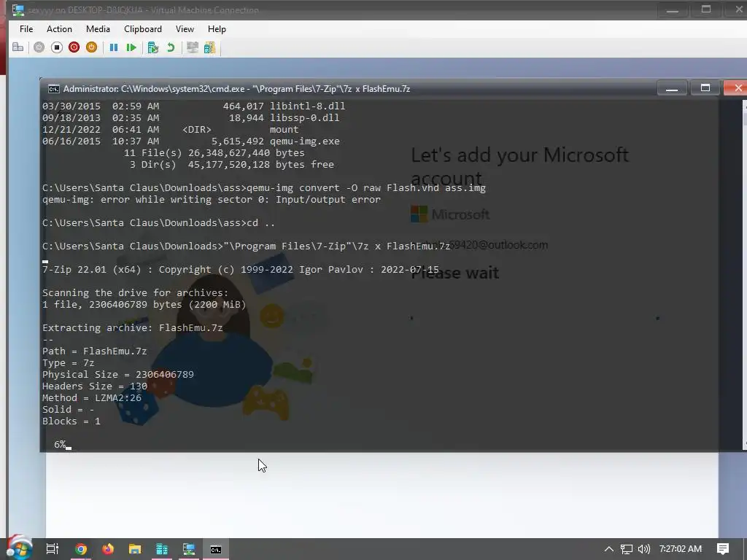Open the Start menu with Santa hat
The height and width of the screenshot is (560, 747).
coord(19,548)
